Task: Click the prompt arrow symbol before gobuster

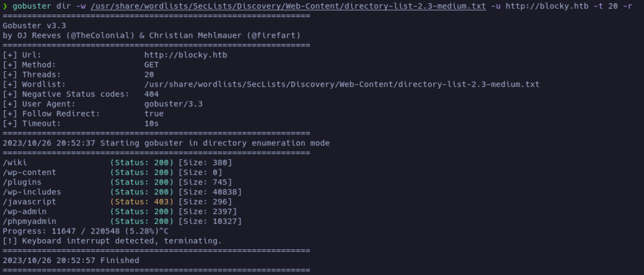Action: click(5, 6)
